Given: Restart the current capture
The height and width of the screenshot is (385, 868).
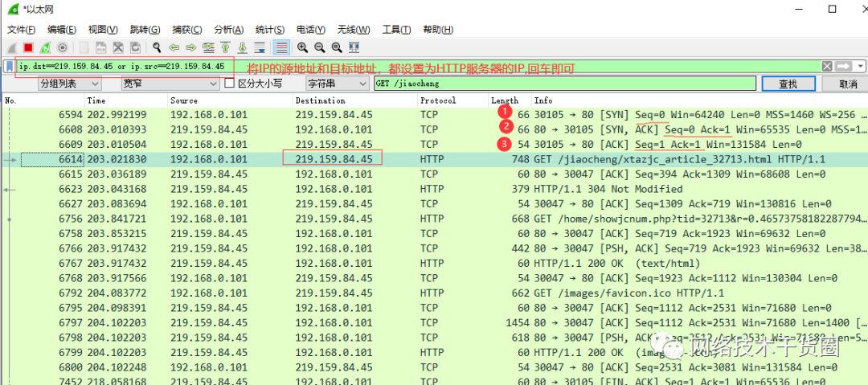Looking at the screenshot, I should tap(45, 47).
